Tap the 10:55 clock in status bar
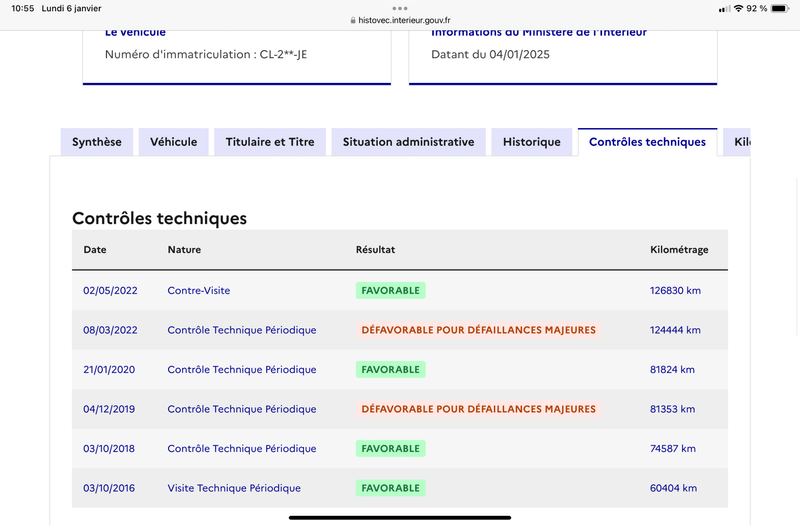Screen dimensions: 800x525 [22, 9]
